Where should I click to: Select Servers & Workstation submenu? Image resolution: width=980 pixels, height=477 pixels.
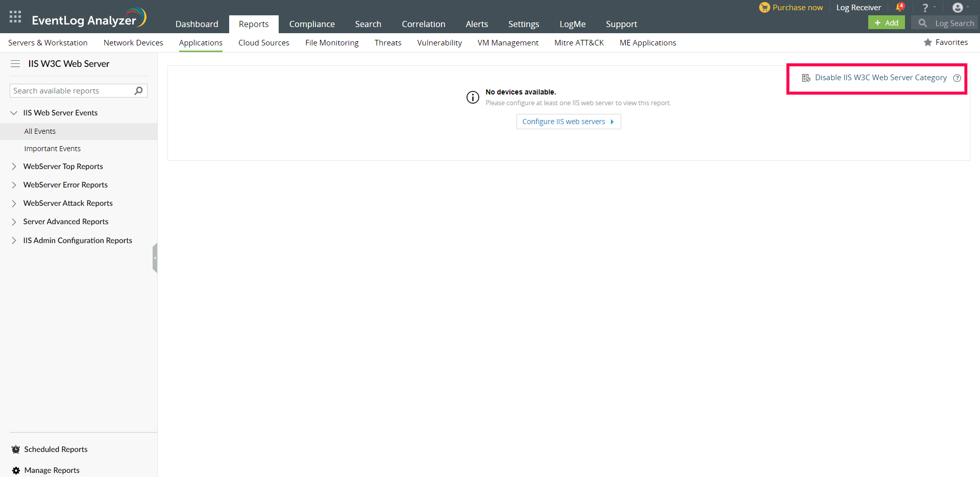coord(48,43)
